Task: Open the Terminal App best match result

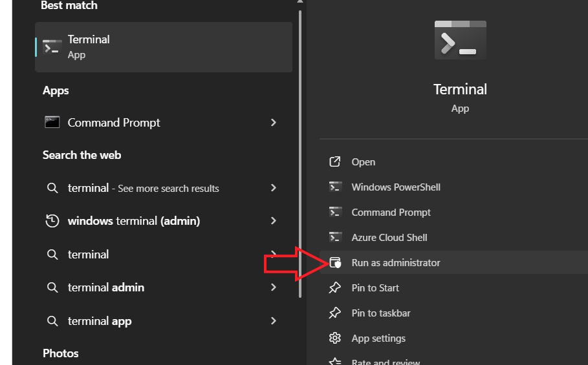Action: (163, 47)
